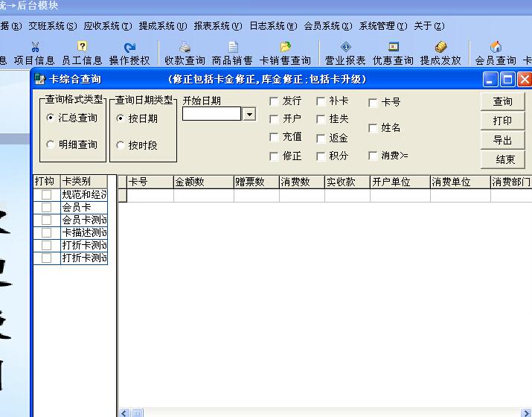Screen dimensions: 532x417
Task: Check the 卡描述测试 card type row
Action: 46,232
